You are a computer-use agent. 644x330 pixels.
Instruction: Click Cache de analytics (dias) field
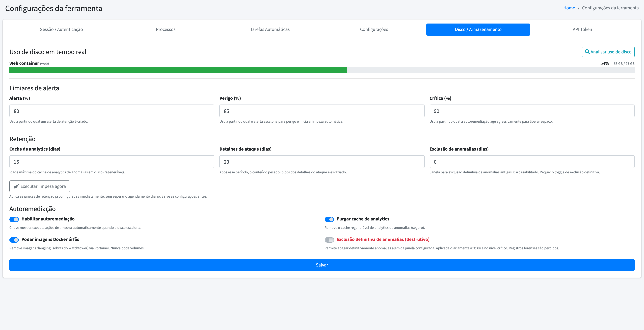tap(112, 162)
